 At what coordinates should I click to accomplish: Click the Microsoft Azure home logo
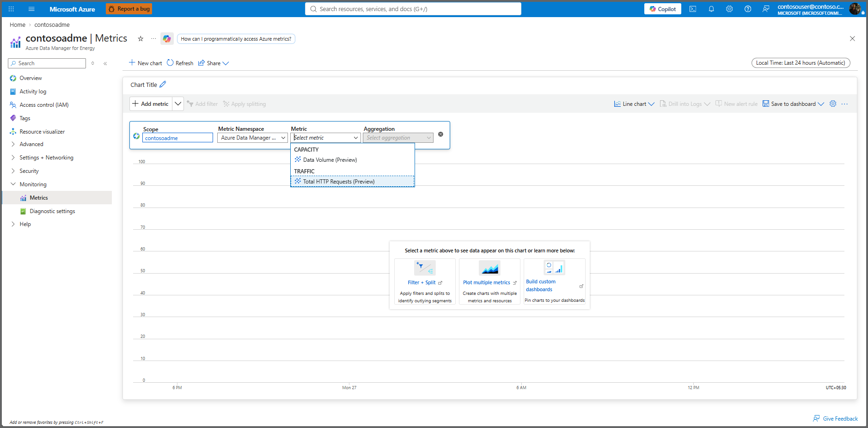[x=72, y=9]
